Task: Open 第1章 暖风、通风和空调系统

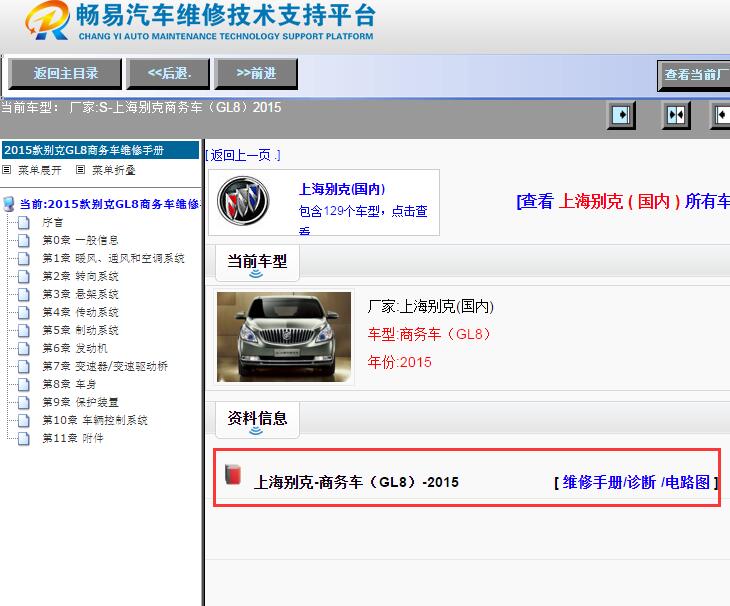Action: pos(113,258)
